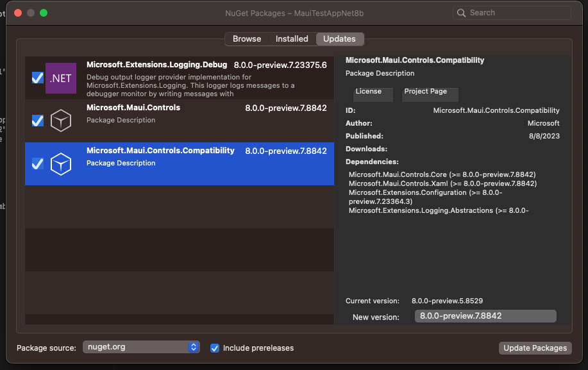Click the .NET logo icon for Logging.Debug package
The width and height of the screenshot is (588, 370).
coord(60,78)
